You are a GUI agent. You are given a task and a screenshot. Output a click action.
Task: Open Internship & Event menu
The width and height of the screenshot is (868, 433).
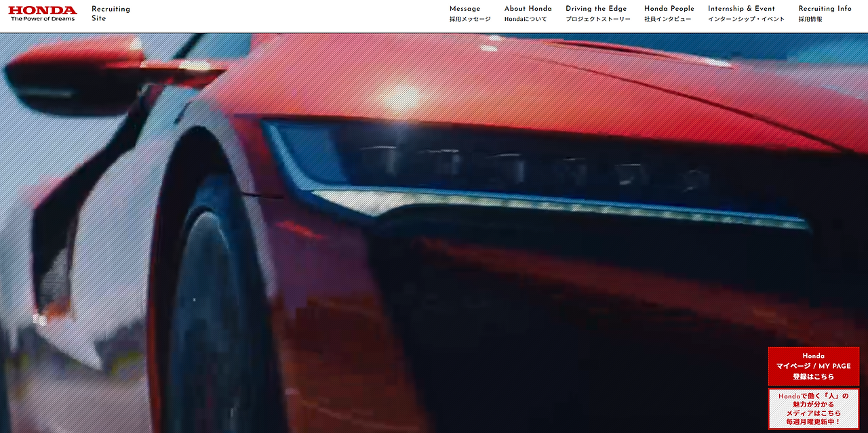click(x=746, y=14)
